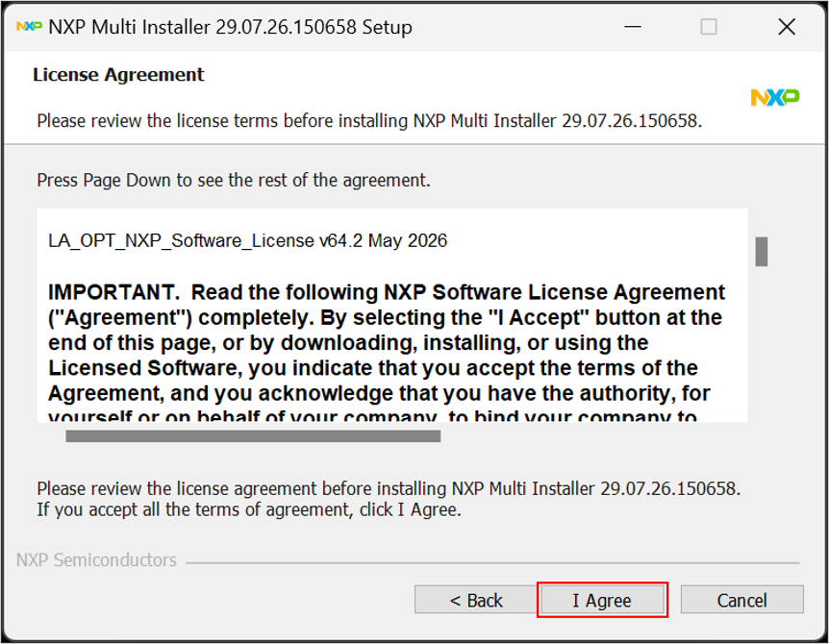
Task: Click the 'If you accept all the terms' text
Action: tap(248, 509)
